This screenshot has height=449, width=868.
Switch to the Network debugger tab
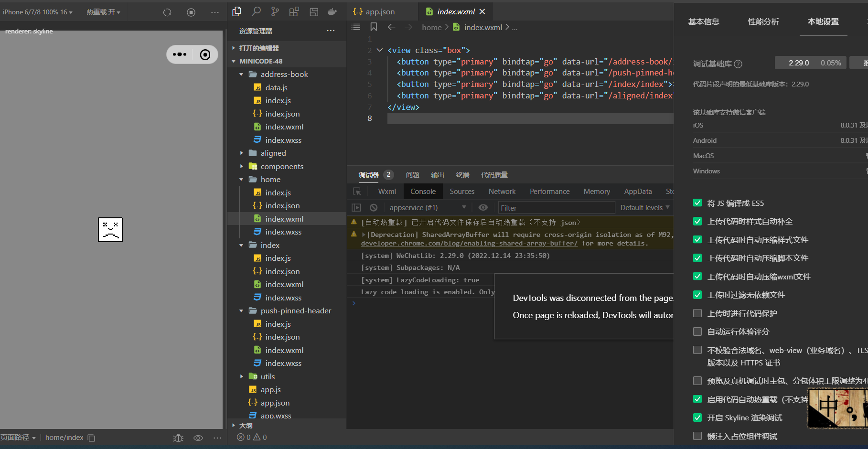(502, 192)
